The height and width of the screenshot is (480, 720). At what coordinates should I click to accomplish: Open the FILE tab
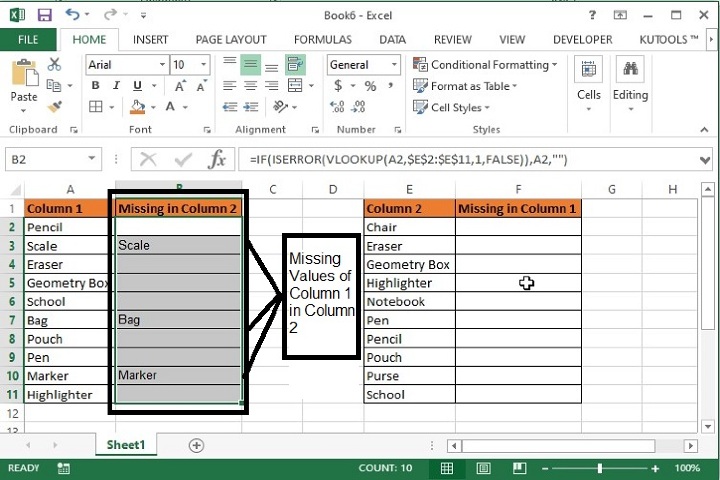(x=28, y=40)
